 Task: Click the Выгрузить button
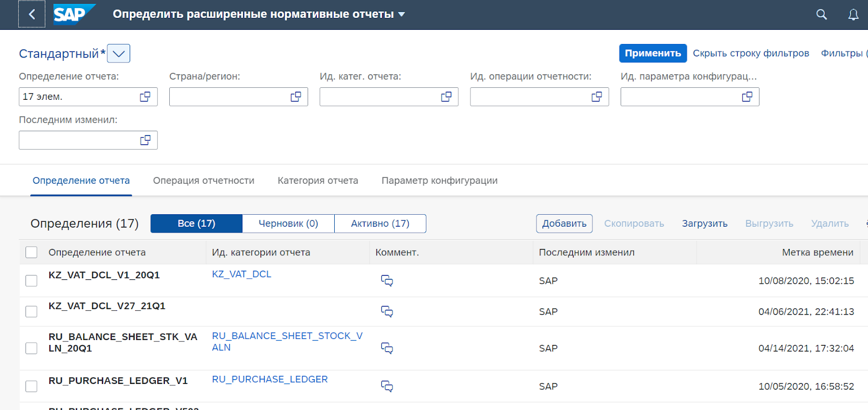click(x=769, y=223)
